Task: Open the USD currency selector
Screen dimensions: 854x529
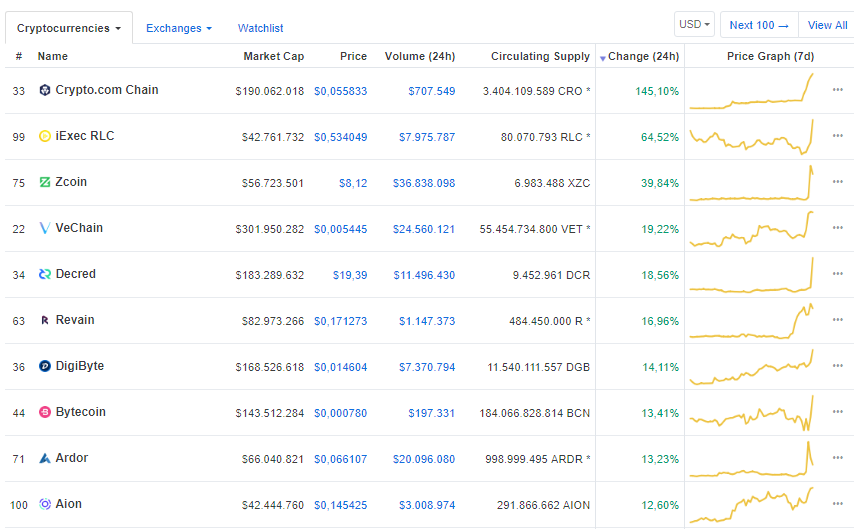Action: [x=694, y=25]
